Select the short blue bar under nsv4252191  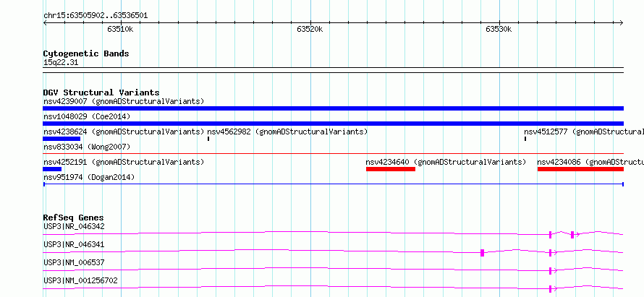pyautogui.click(x=52, y=169)
